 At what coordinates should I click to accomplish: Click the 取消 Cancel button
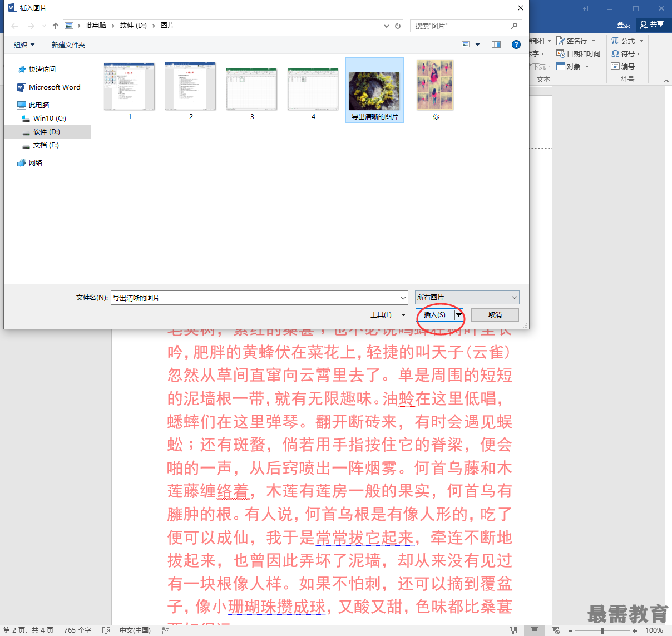click(495, 315)
